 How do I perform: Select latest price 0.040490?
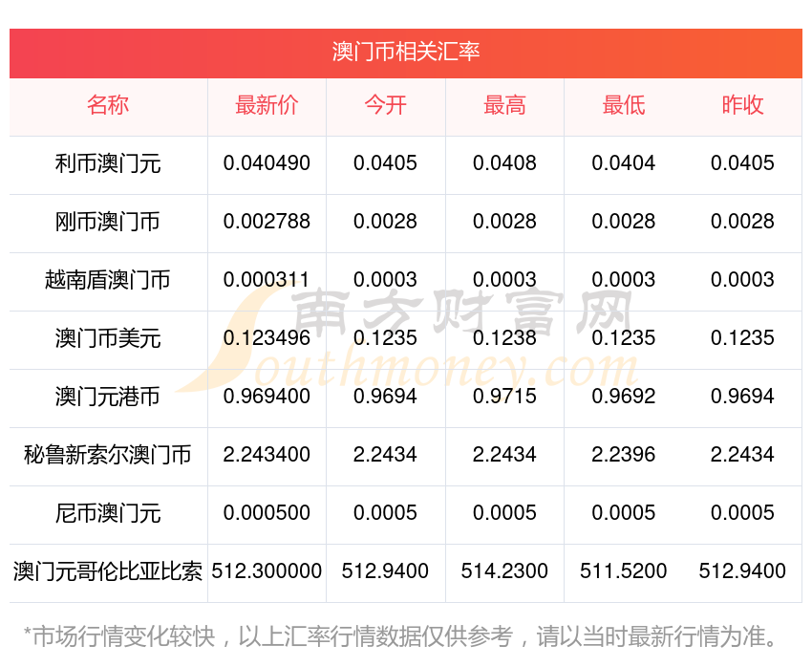pyautogui.click(x=267, y=163)
